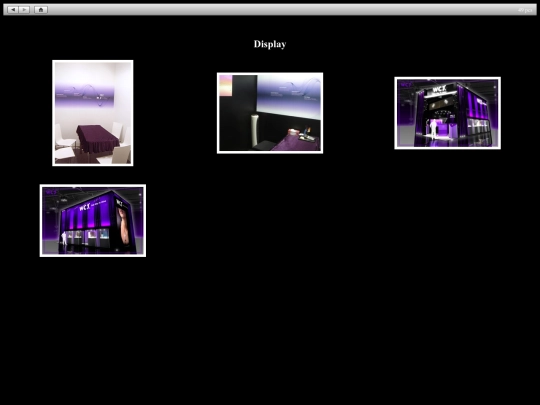The width and height of the screenshot is (540, 405).
Task: Open the dark desk and chair photo
Action: click(x=270, y=113)
